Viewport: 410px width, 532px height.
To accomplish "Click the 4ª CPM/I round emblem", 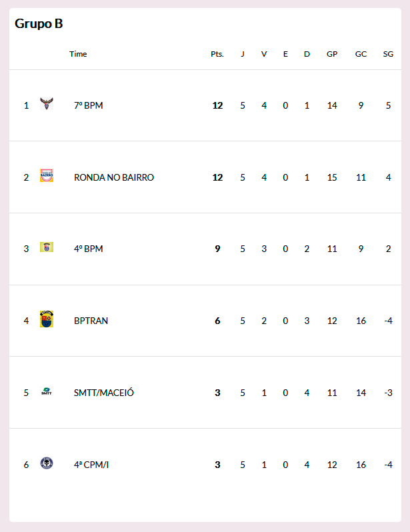I will tap(47, 463).
